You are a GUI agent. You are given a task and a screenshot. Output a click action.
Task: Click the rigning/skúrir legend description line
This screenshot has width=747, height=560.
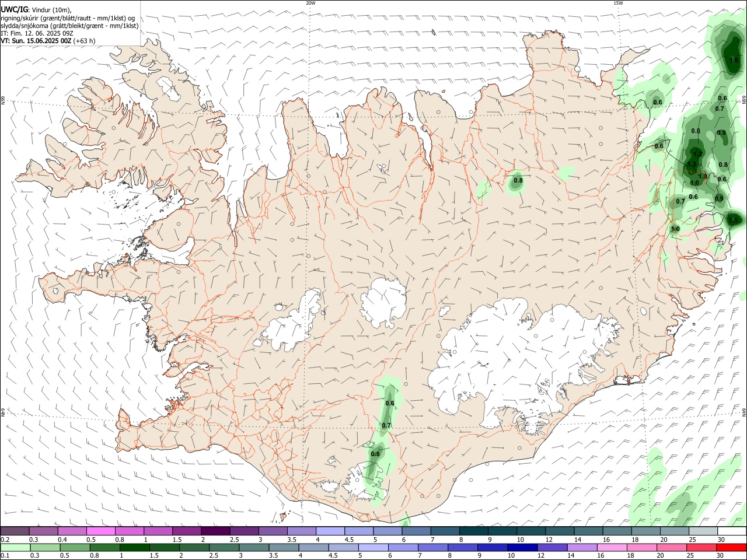[x=68, y=17]
